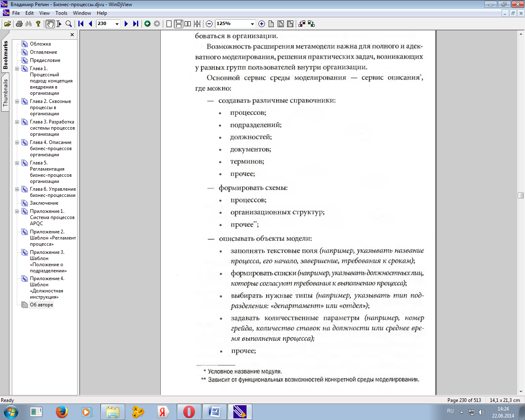Image resolution: width=525 pixels, height=420 pixels.
Task: Open the page number dropdown showing 230
Action: (x=117, y=24)
